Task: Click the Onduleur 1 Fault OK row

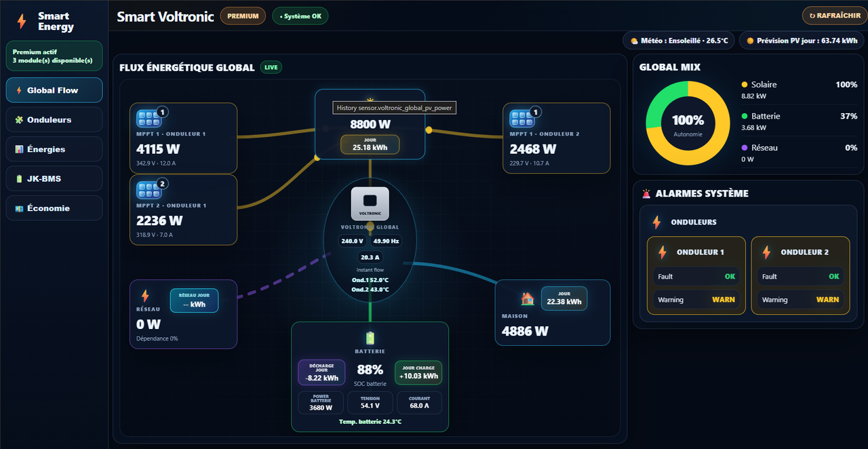Action: coord(696,276)
